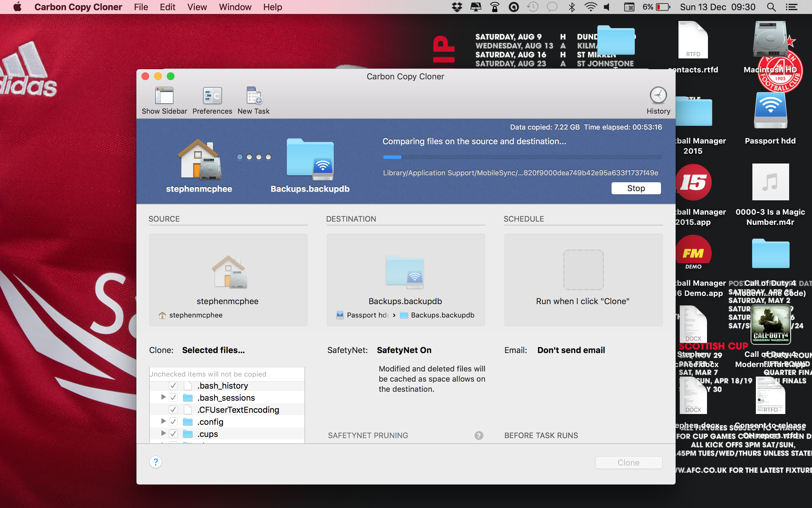The image size is (812, 508).
Task: Uncheck the .CFUserTextEncoding checkbox
Action: point(173,410)
